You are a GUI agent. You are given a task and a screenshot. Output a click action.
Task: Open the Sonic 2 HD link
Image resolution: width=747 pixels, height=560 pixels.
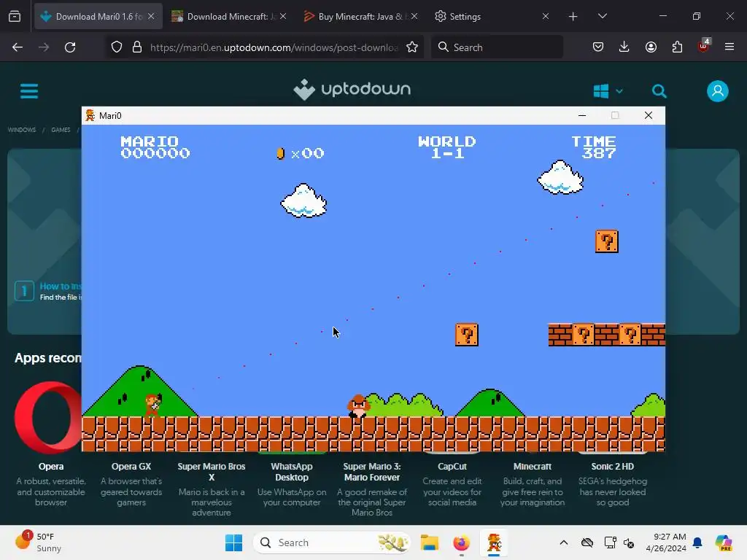tap(613, 467)
